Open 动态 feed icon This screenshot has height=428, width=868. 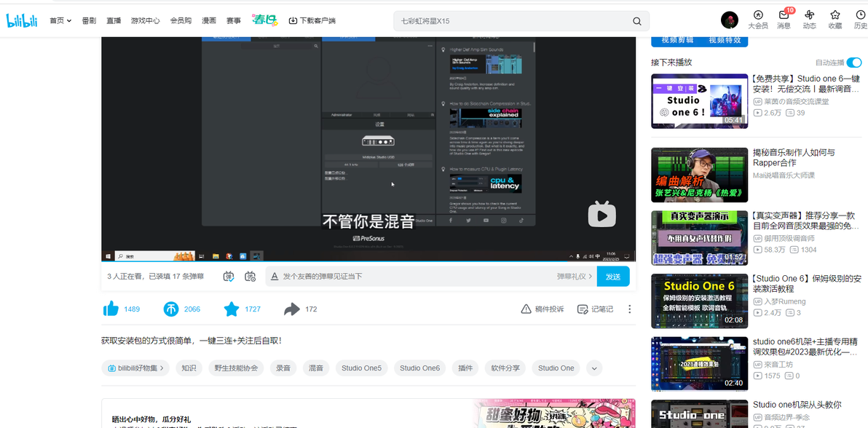click(x=809, y=20)
